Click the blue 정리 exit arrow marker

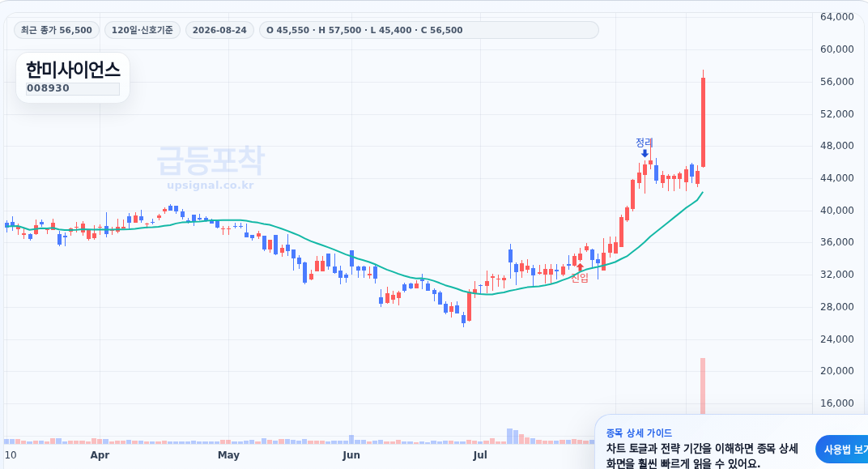[x=645, y=153]
